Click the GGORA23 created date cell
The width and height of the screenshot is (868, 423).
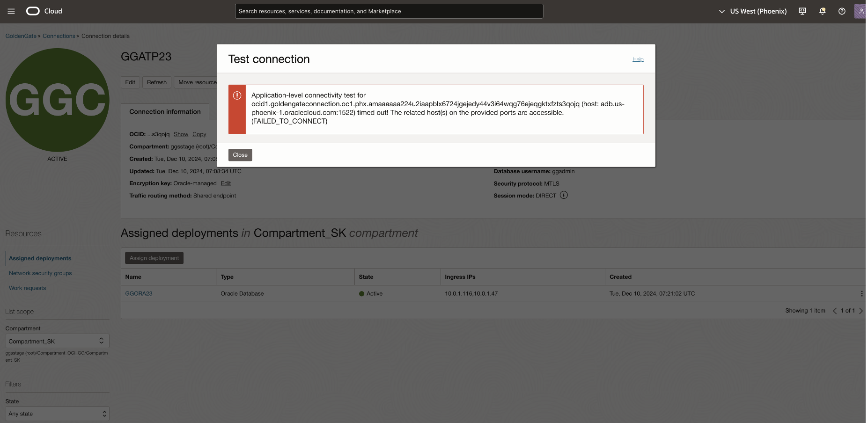click(652, 294)
